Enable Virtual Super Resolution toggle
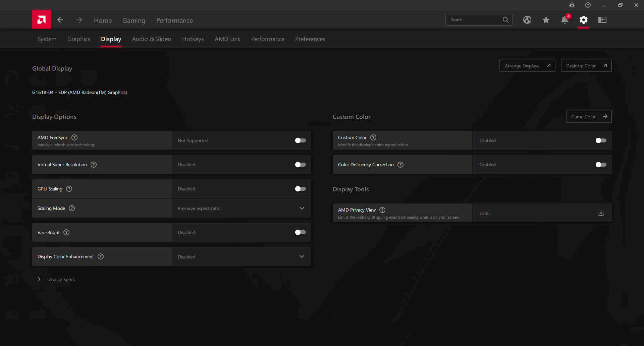644x346 pixels. click(300, 165)
